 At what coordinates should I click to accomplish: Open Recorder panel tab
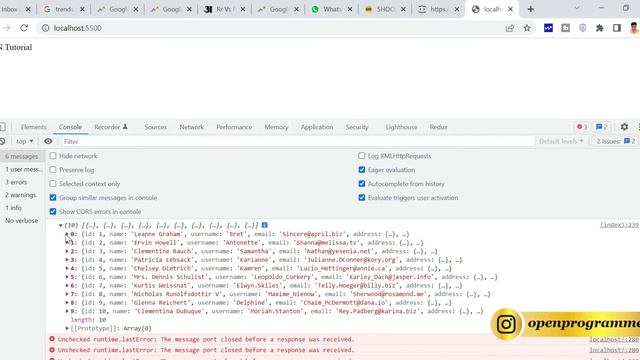coord(111,127)
